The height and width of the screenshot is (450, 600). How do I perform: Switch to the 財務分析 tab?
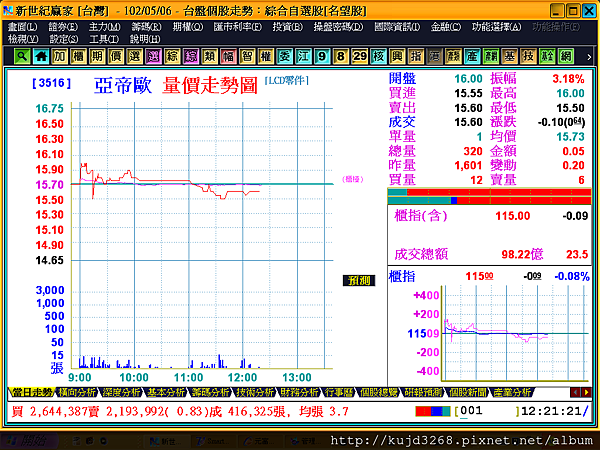(x=299, y=392)
